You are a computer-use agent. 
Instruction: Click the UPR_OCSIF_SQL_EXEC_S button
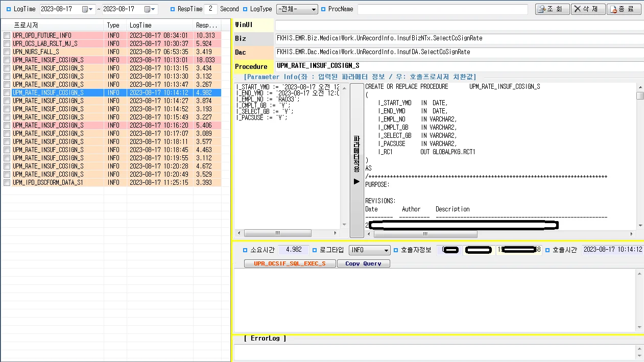pos(290,263)
